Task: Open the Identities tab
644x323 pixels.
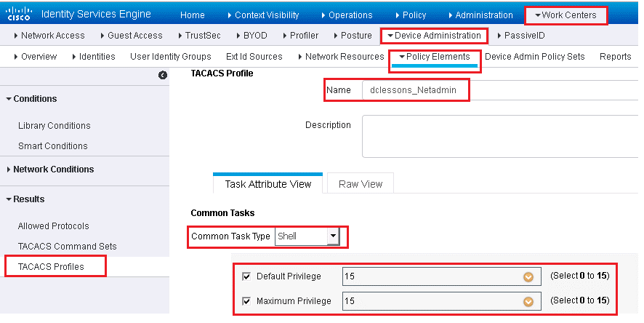Action: pos(94,57)
